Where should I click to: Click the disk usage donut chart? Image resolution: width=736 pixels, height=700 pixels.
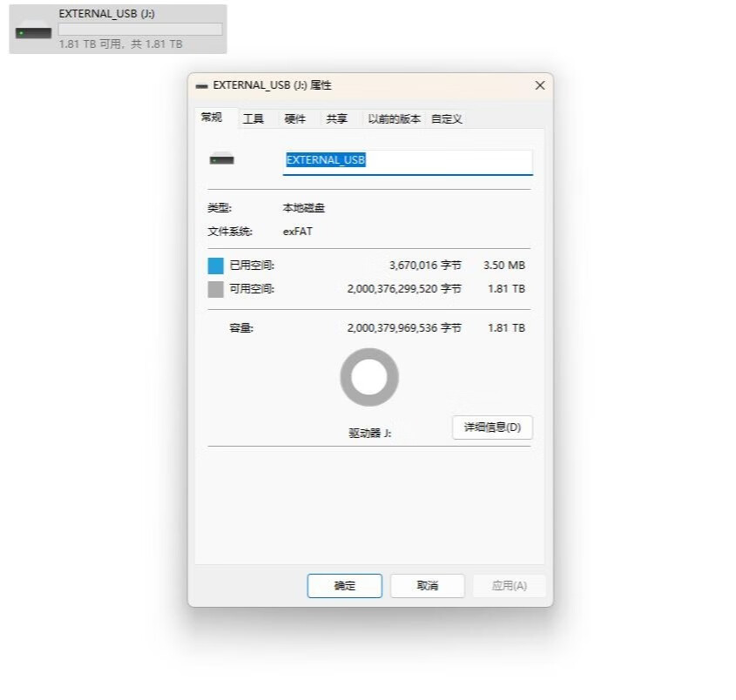(x=369, y=377)
